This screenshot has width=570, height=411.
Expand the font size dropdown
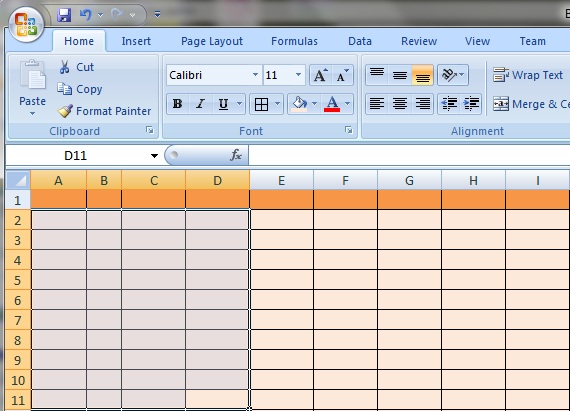[x=298, y=75]
